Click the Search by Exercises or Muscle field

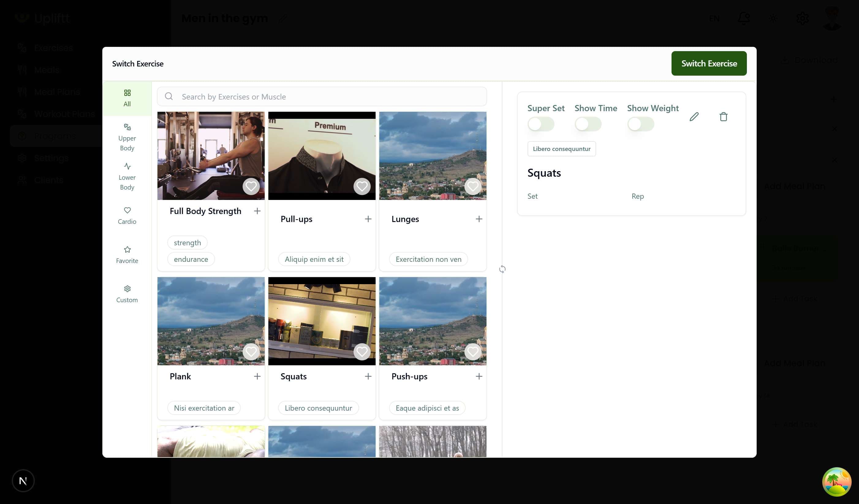click(321, 97)
